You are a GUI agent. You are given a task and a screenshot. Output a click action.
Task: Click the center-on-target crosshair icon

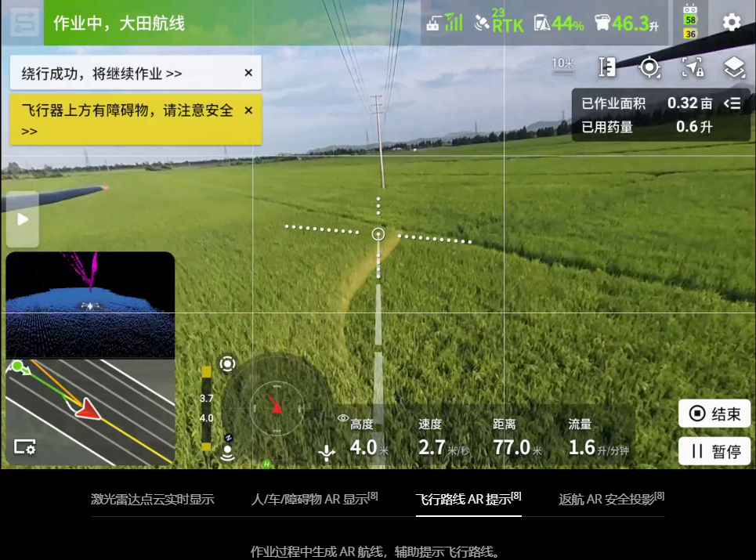[x=649, y=68]
